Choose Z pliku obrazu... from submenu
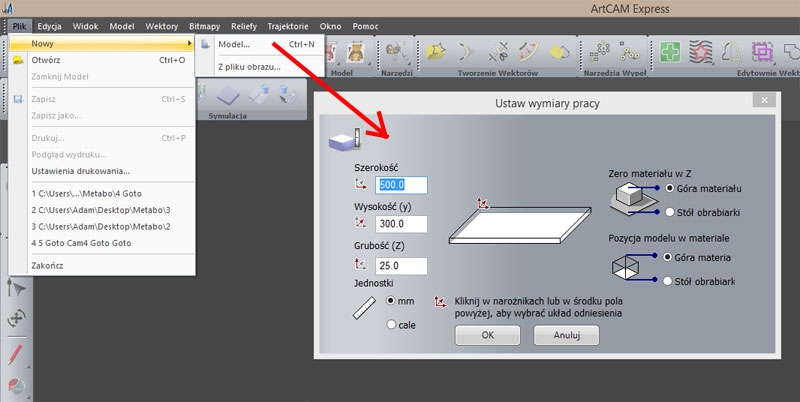 tap(260, 67)
